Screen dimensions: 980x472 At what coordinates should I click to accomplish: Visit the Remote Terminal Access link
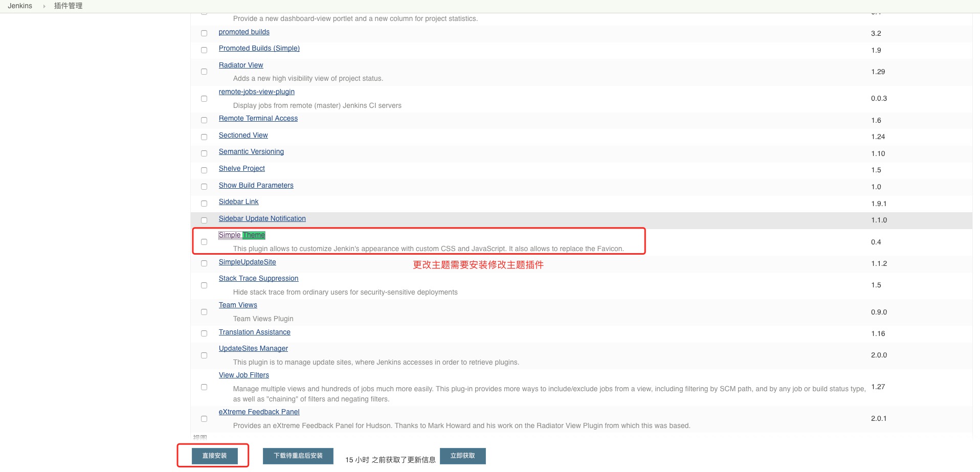pos(258,118)
